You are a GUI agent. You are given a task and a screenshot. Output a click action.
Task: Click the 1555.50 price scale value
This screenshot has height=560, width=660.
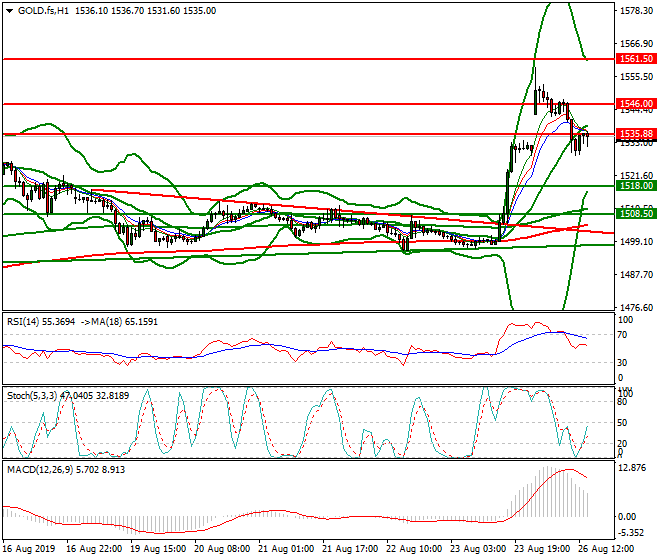click(x=636, y=77)
